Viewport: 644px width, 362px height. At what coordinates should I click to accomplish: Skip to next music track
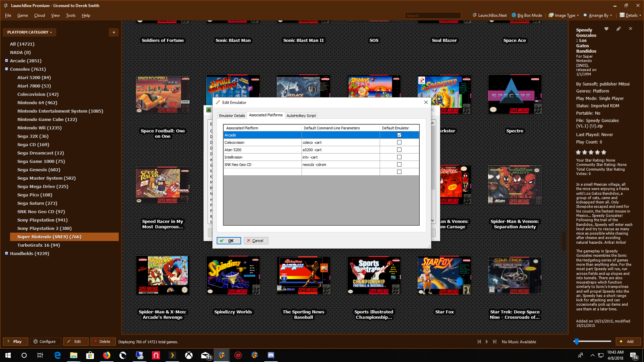(494, 342)
